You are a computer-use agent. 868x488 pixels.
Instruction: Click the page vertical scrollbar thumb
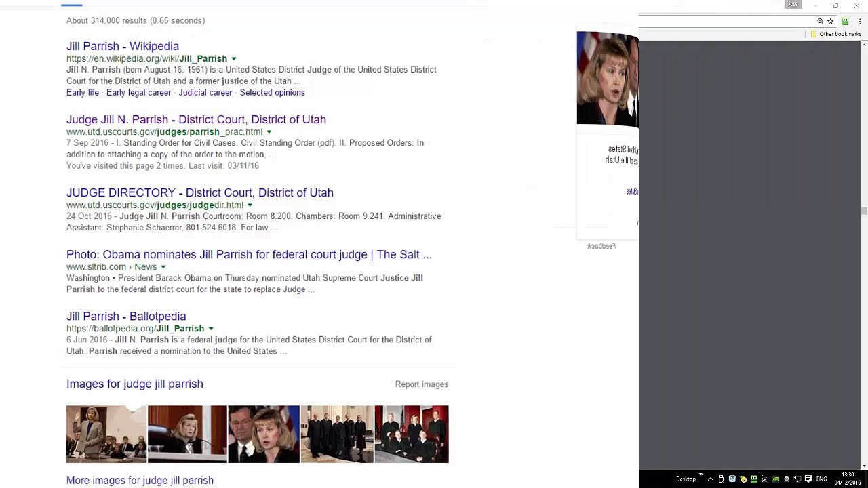[x=864, y=211]
